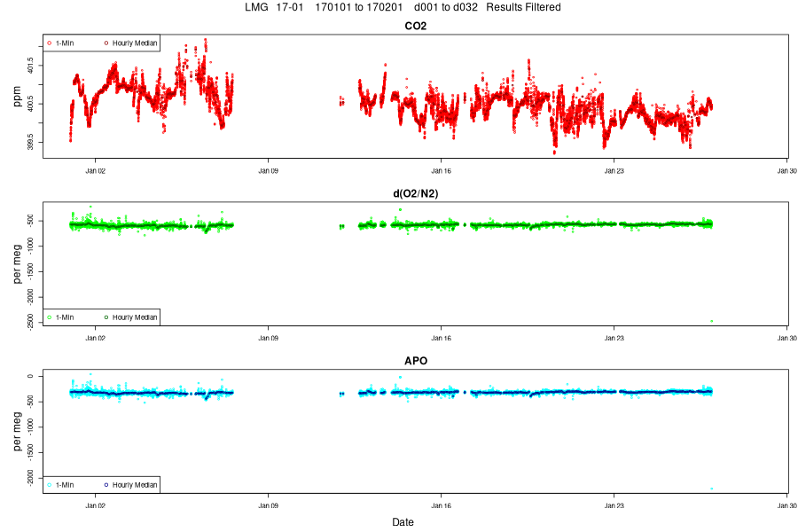Click '399.5' y-axis tick on CO2 plot
The image size is (798, 532).
(x=30, y=142)
